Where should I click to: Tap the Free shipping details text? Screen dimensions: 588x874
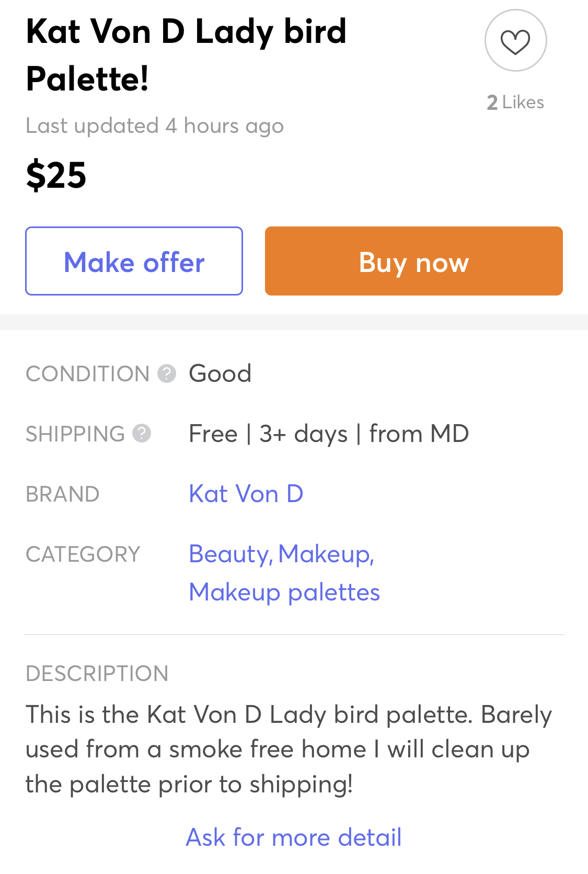pyautogui.click(x=329, y=434)
